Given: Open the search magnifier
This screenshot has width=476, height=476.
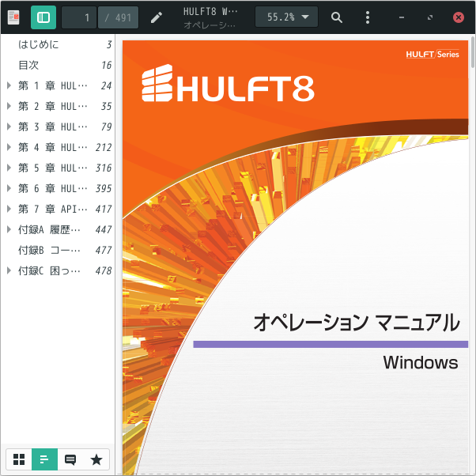Looking at the screenshot, I should [x=336, y=17].
